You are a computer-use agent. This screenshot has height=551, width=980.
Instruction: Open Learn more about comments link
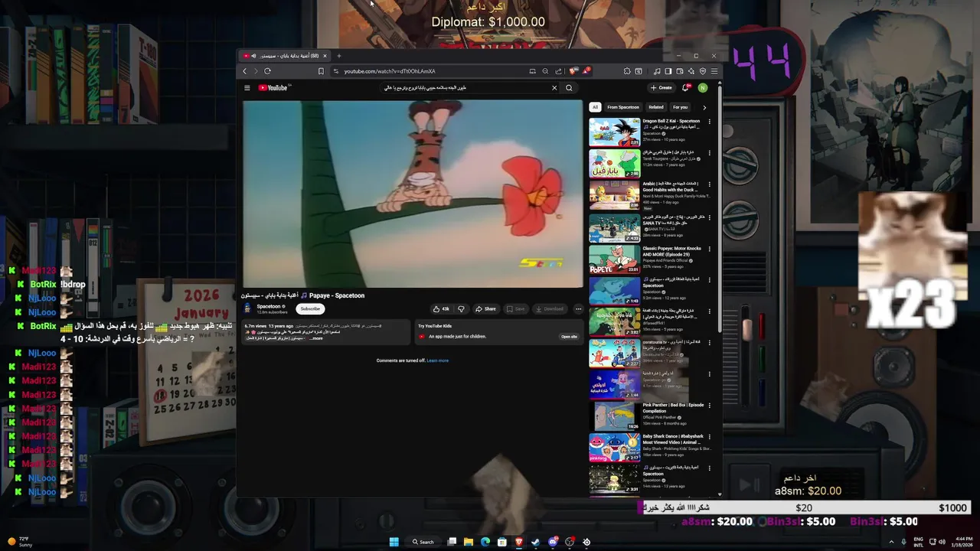(x=438, y=360)
